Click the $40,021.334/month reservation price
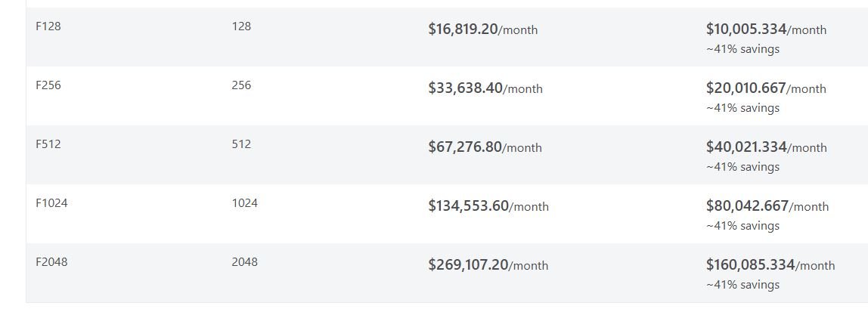868x312 pixels. 767,147
